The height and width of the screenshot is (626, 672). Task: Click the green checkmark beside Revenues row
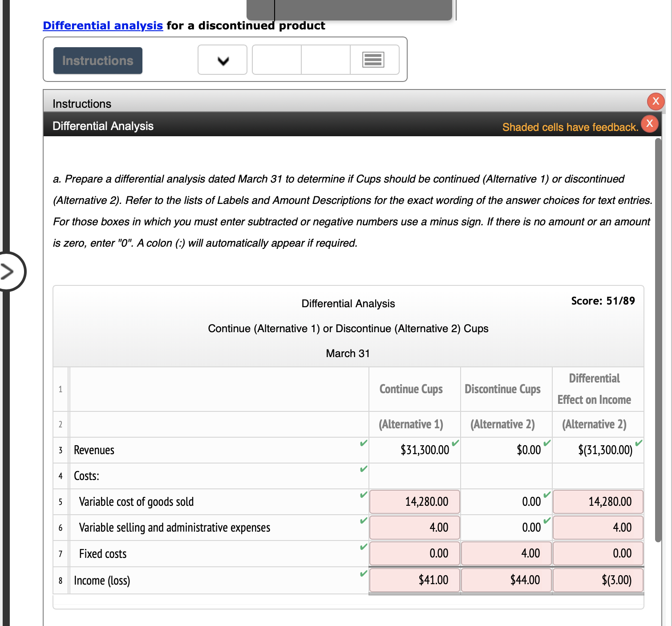point(363,443)
